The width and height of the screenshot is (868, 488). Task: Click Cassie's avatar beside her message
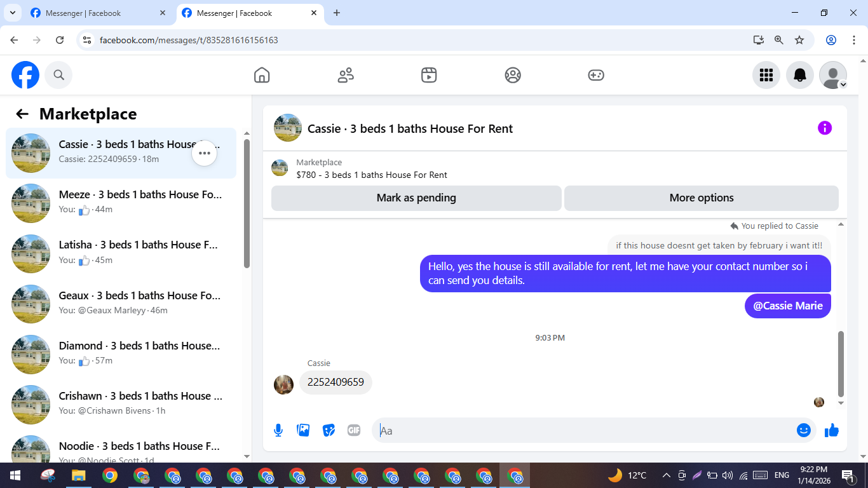pyautogui.click(x=283, y=384)
